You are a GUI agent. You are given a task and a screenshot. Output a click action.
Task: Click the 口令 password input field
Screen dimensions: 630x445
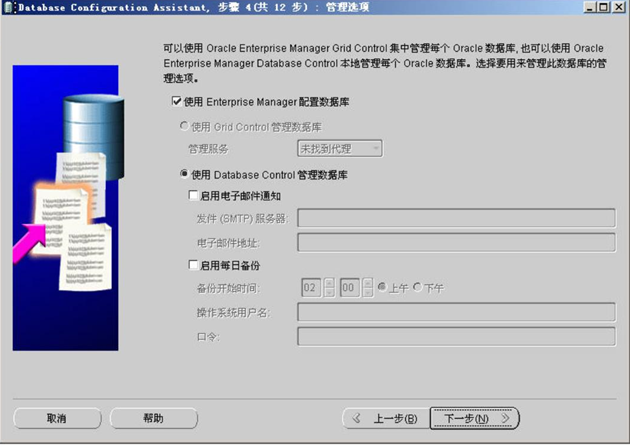[456, 336]
